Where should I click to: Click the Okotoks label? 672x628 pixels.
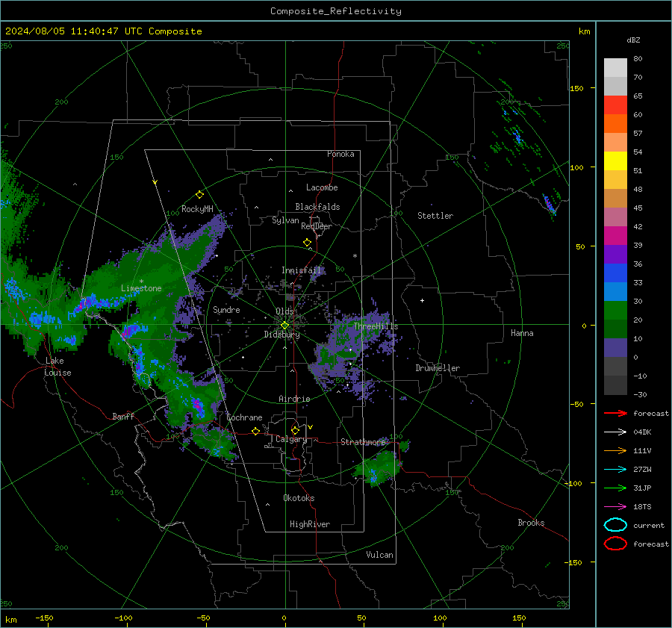(x=299, y=498)
